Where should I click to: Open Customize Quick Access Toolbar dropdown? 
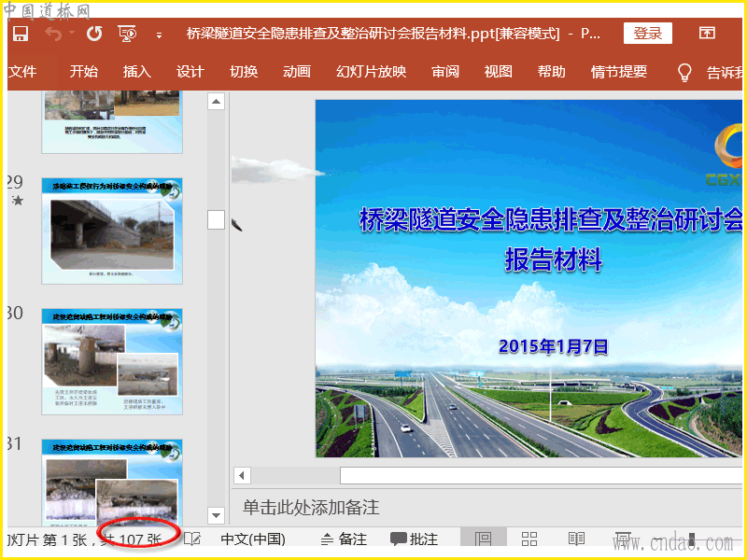point(159,35)
